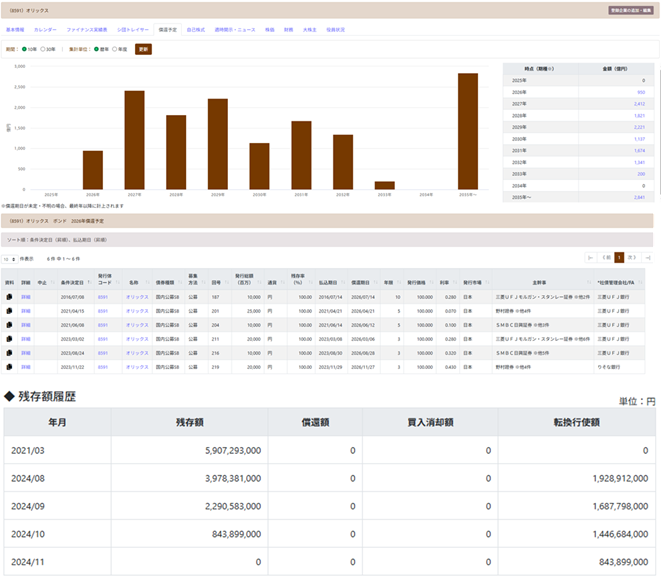Screen dimensions: 661x579
Task: Open the 自己株式 tab
Action: 196,30
